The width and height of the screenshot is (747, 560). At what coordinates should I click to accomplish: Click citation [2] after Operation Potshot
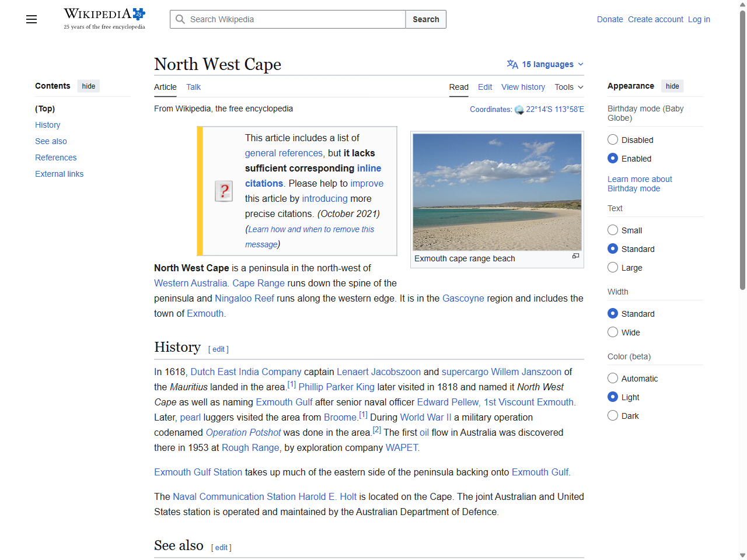(377, 430)
